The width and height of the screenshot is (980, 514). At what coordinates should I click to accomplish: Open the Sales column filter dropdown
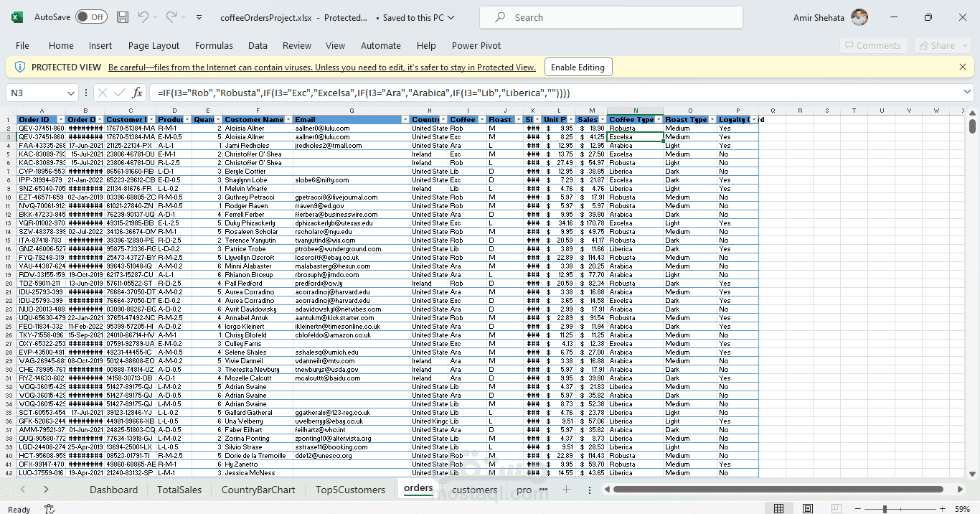(x=602, y=120)
